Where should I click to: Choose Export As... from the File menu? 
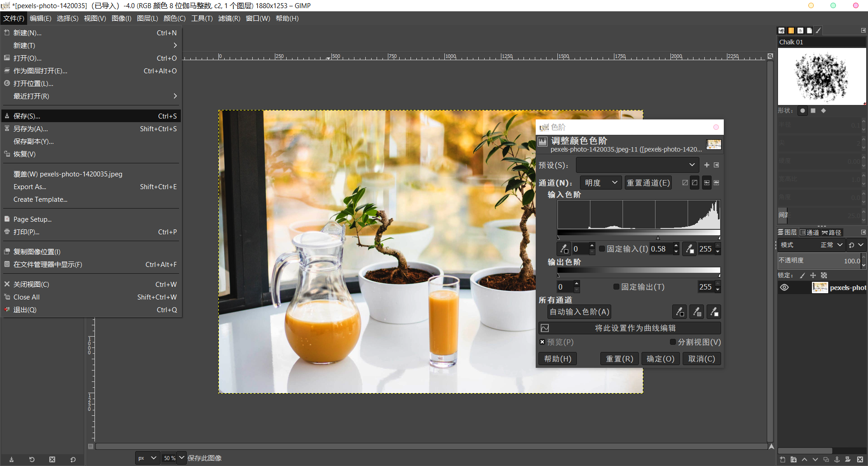pyautogui.click(x=91, y=187)
